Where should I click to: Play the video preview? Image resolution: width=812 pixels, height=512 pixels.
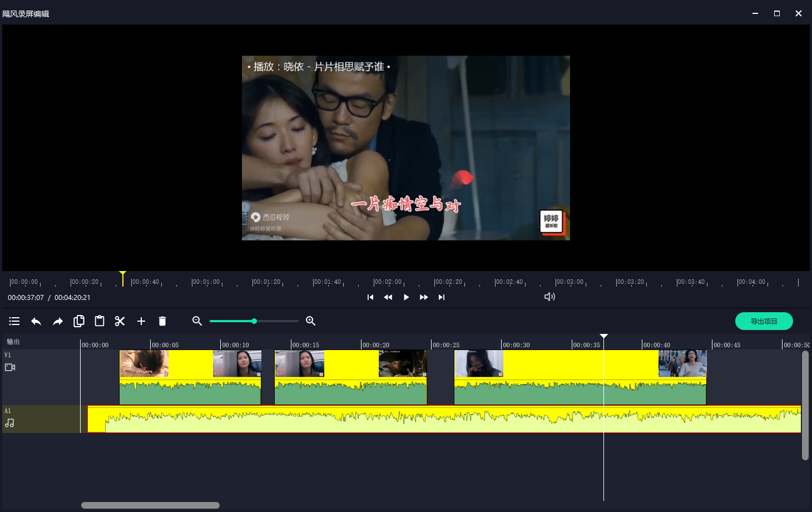(x=406, y=297)
